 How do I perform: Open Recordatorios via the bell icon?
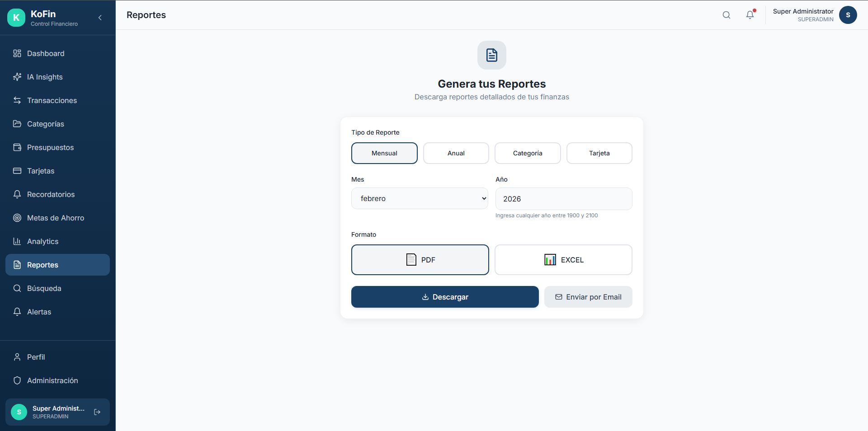point(17,194)
